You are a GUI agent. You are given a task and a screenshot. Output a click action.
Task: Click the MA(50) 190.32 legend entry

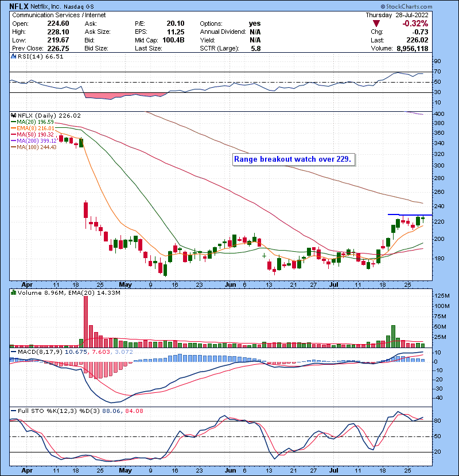click(x=32, y=134)
